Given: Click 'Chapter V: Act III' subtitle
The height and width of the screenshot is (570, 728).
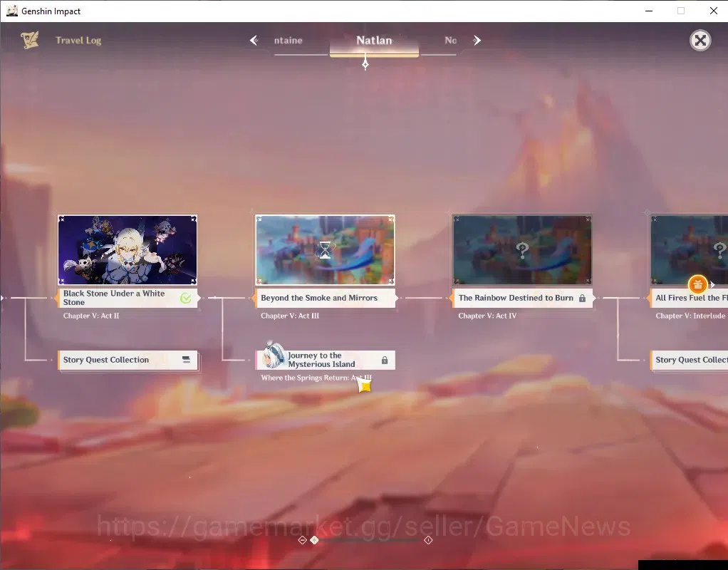Looking at the screenshot, I should [290, 316].
